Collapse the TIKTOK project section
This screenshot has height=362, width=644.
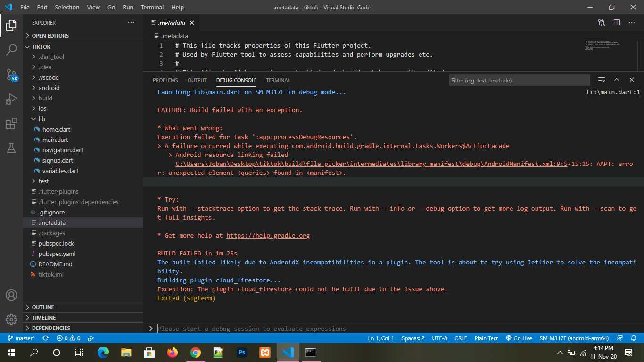pyautogui.click(x=83, y=47)
